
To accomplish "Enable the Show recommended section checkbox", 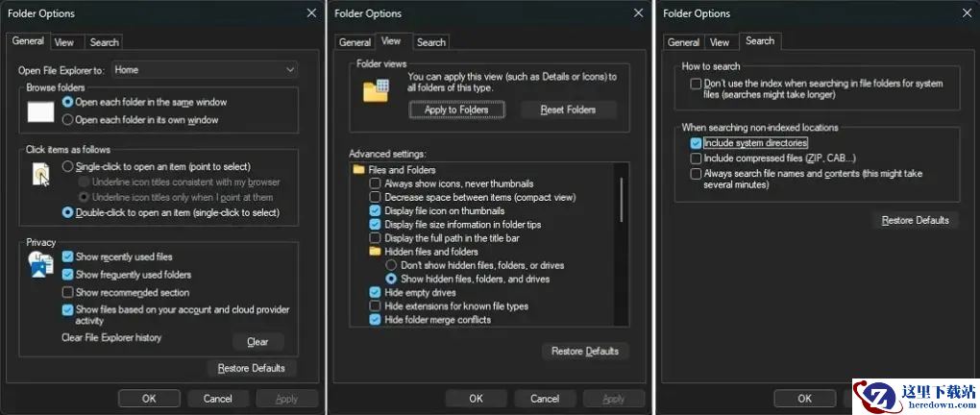I will [x=67, y=292].
